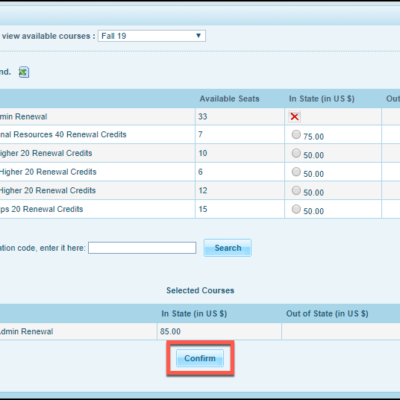
Task: Click the Excel export icon
Action: pos(24,72)
